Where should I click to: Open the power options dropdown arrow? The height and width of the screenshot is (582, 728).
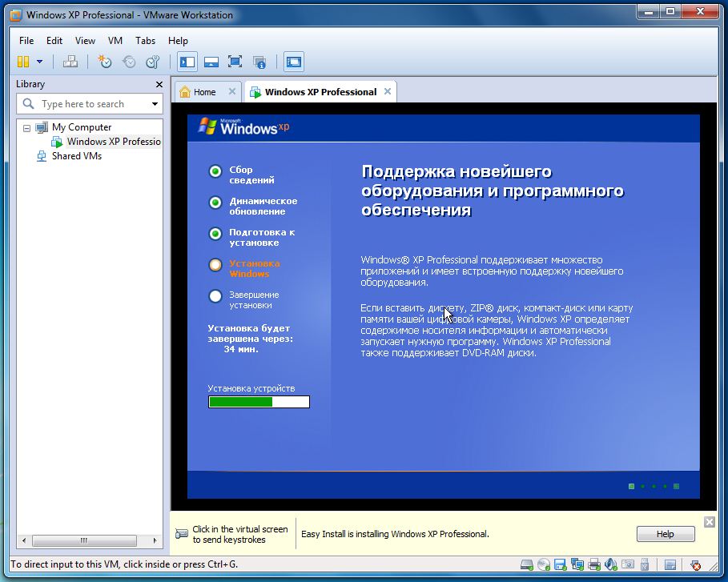tap(39, 62)
